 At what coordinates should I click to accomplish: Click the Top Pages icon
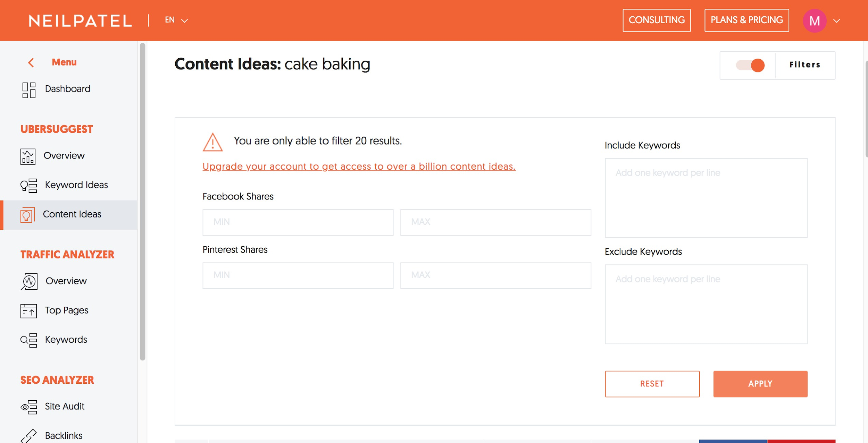pyautogui.click(x=28, y=311)
